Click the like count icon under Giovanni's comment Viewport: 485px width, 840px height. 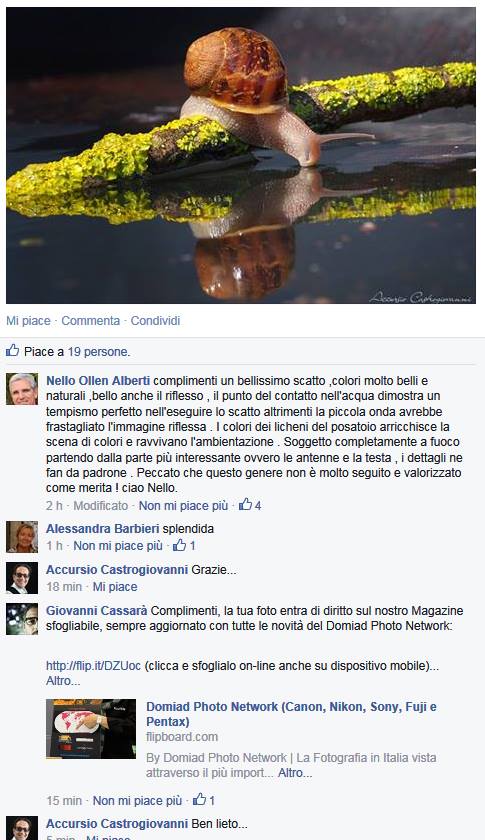pos(199,799)
